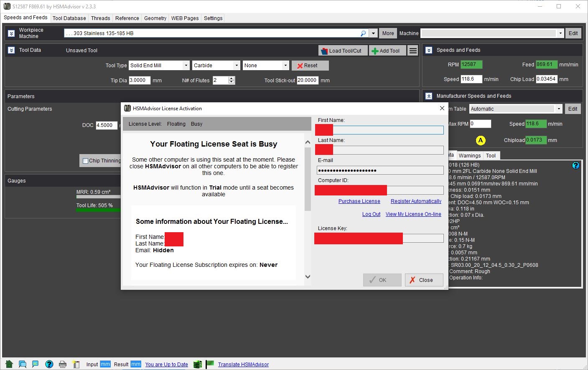Click the green database stack icon
Viewport: 588px width, 370px height.
pyautogui.click(x=197, y=364)
